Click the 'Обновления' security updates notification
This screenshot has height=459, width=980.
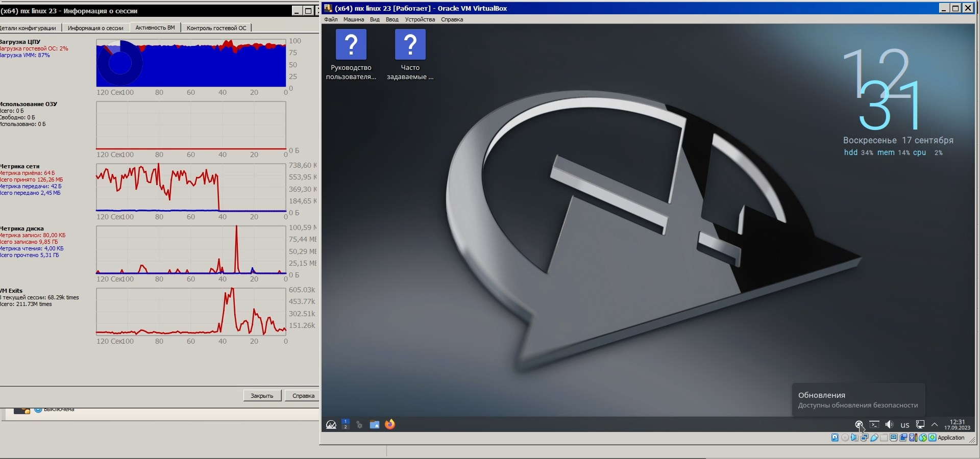(857, 400)
